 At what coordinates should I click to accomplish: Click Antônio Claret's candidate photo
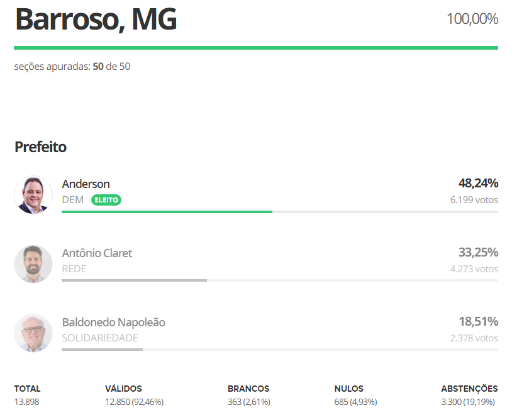(33, 263)
